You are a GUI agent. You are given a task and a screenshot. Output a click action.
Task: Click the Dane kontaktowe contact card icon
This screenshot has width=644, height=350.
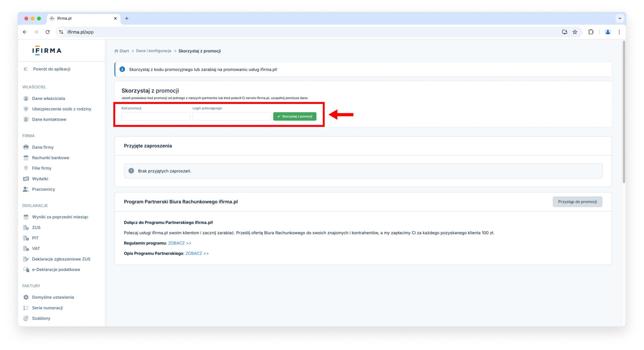click(x=26, y=119)
